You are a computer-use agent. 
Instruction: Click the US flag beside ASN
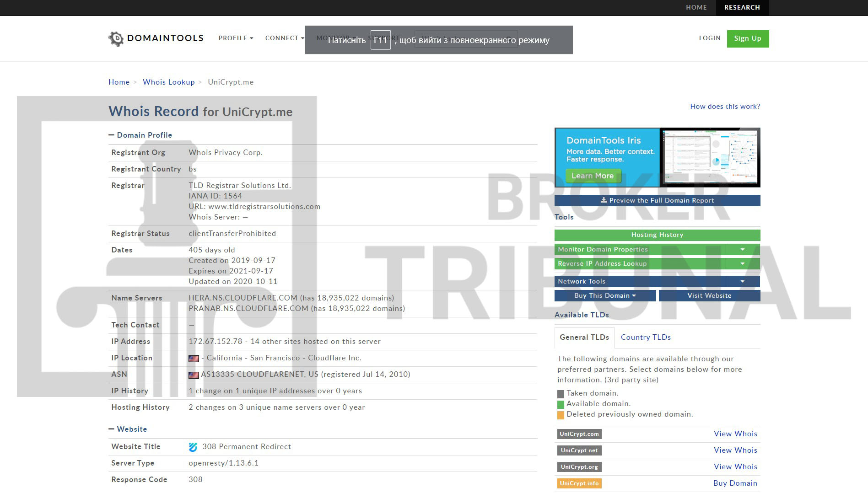click(194, 375)
